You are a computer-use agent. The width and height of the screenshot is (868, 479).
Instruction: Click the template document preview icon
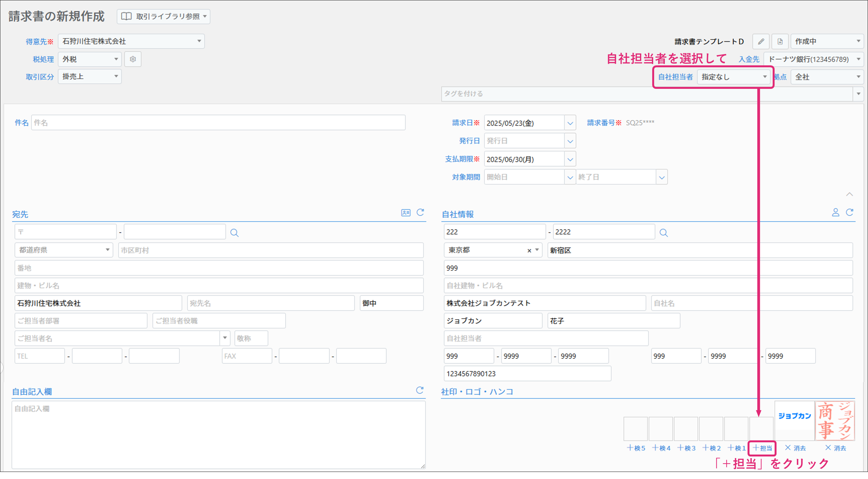pyautogui.click(x=780, y=42)
